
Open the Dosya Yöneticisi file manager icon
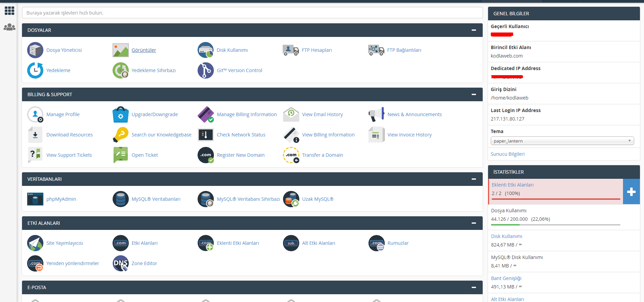tap(35, 50)
